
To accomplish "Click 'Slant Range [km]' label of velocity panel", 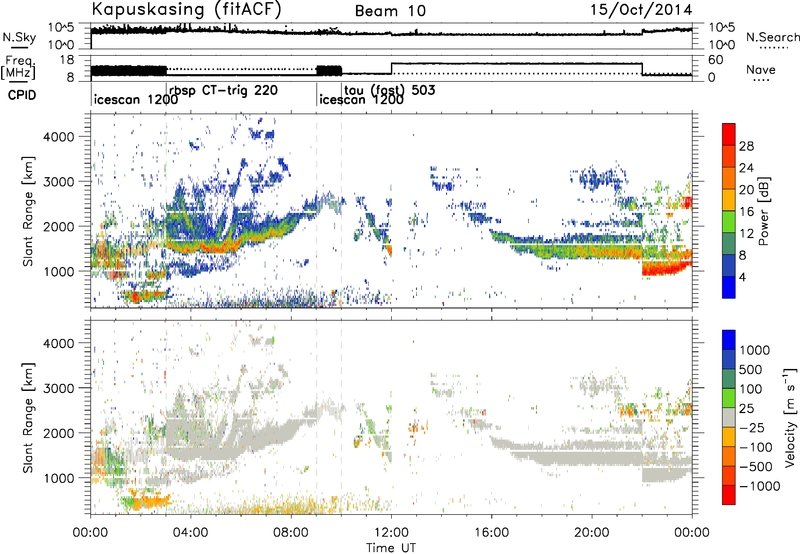I will pos(28,417).
